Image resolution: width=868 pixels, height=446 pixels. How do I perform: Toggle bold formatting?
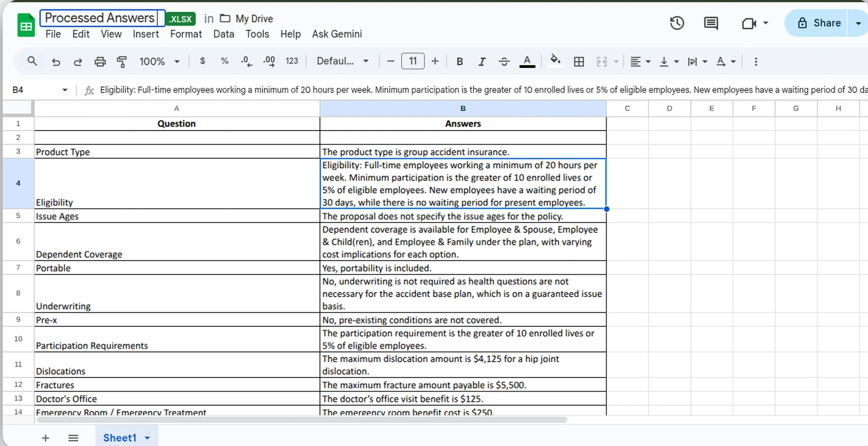(460, 61)
